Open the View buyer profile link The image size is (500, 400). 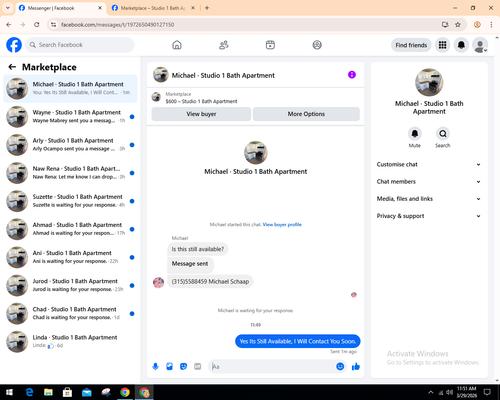coord(282,225)
